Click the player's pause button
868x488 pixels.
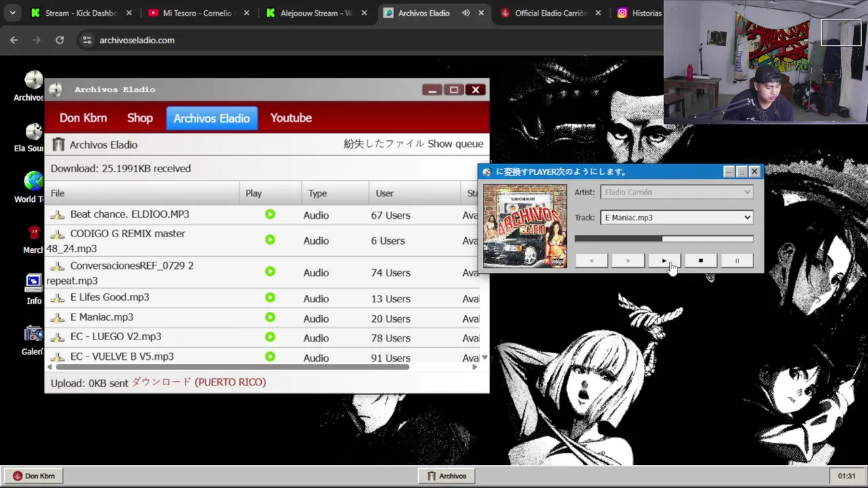tap(736, 261)
